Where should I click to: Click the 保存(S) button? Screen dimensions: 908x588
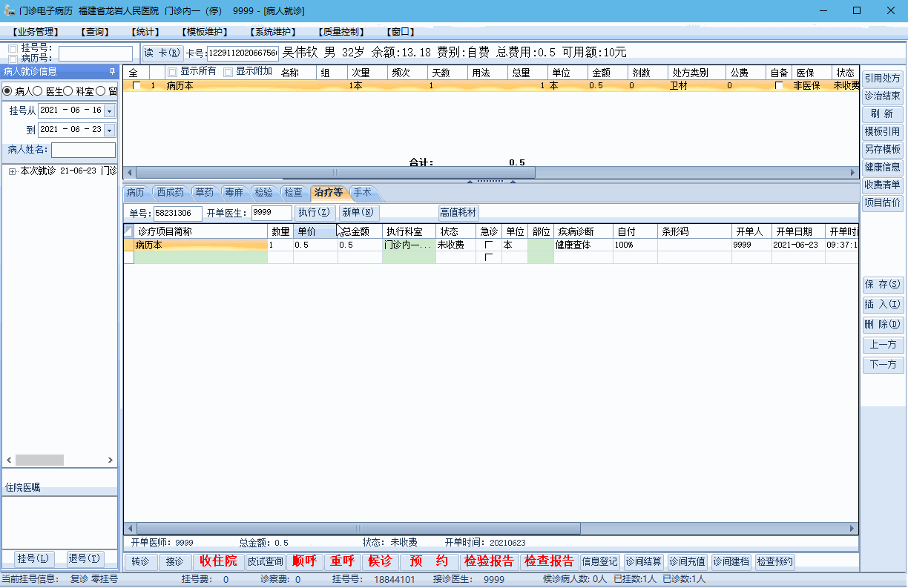[x=883, y=285]
